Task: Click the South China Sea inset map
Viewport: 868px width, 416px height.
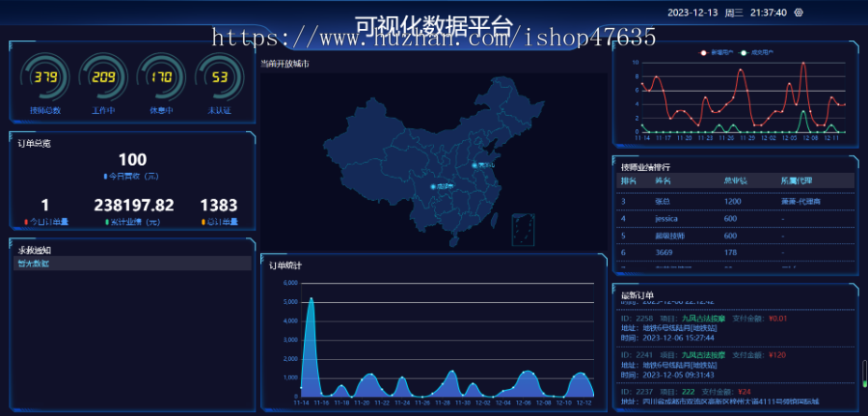Action: click(x=523, y=230)
